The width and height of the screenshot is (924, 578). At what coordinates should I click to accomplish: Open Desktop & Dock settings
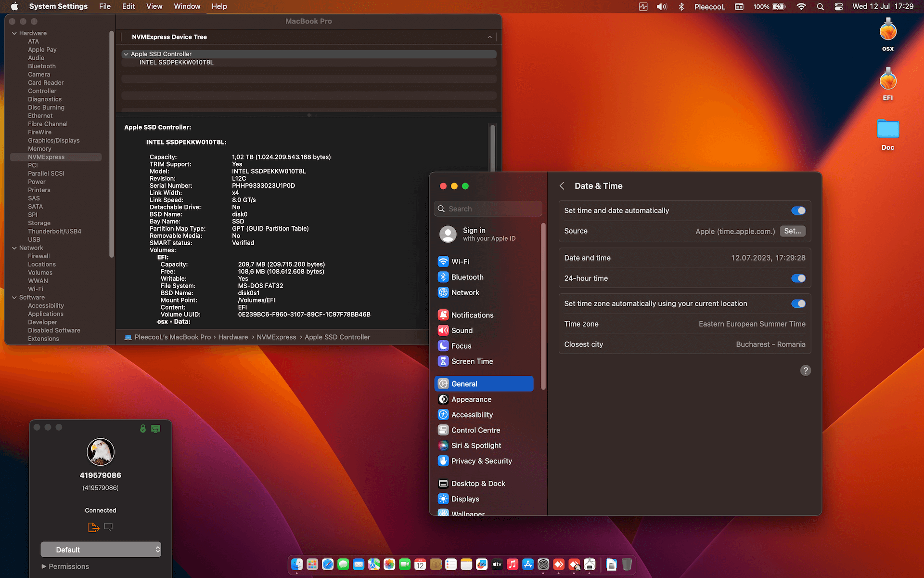click(x=484, y=484)
